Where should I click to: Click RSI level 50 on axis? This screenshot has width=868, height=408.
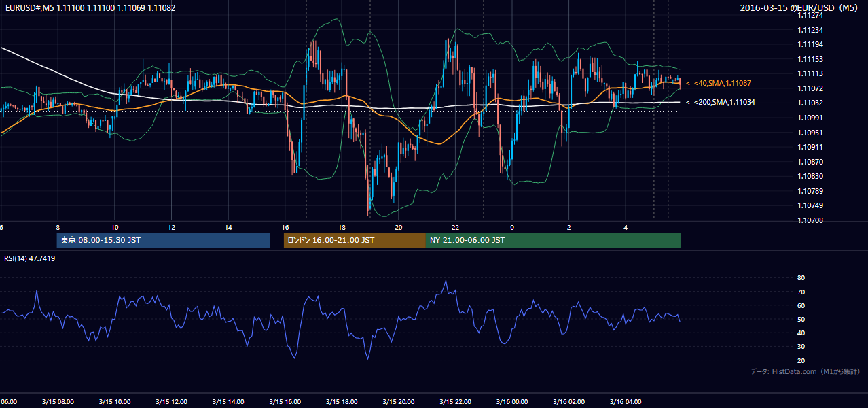coord(801,319)
